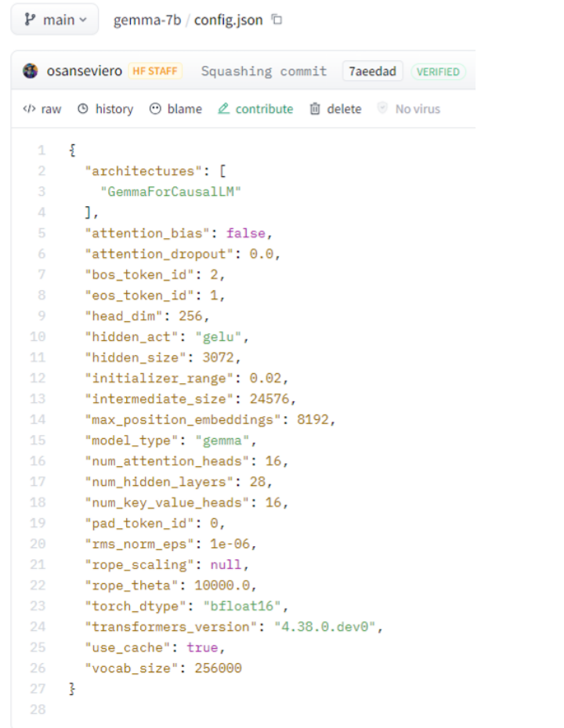Select line number 26

click(x=38, y=668)
